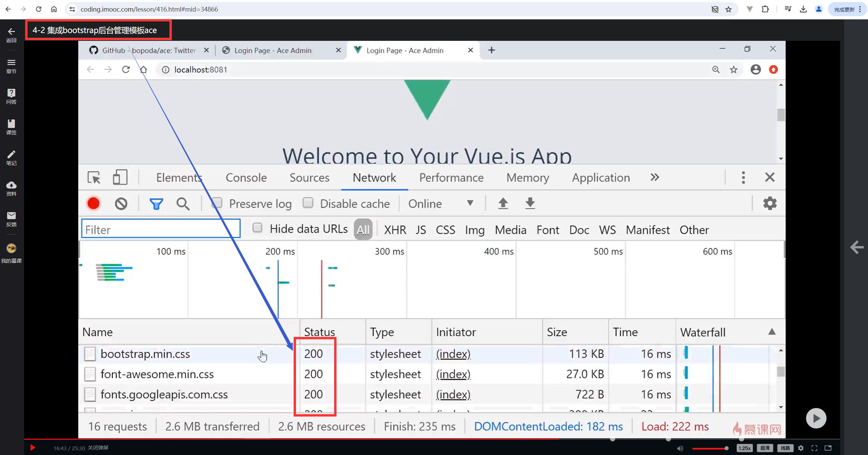Image resolution: width=868 pixels, height=455 pixels.
Task: Switch to the Sources tab
Action: pos(309,177)
